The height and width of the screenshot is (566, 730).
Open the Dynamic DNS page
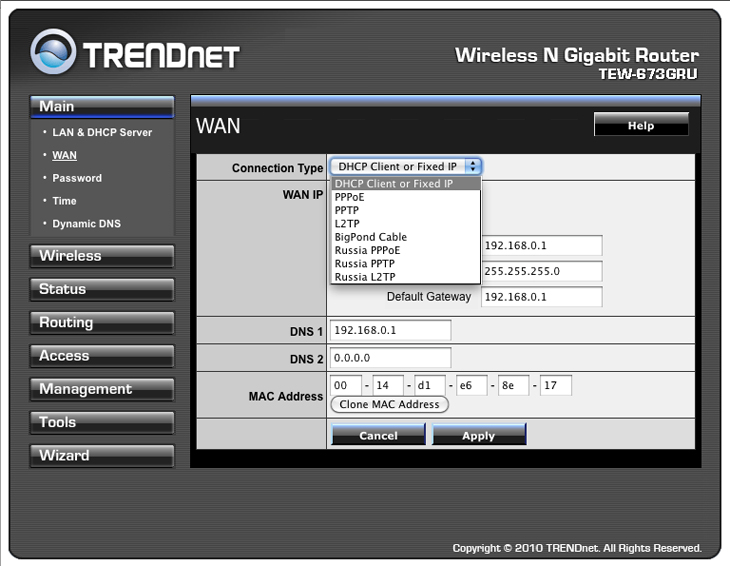(86, 224)
